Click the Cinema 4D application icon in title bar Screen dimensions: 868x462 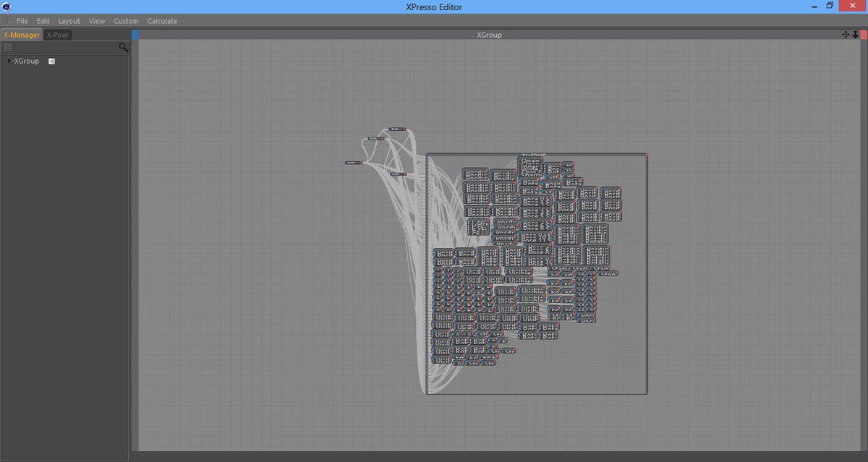click(7, 7)
